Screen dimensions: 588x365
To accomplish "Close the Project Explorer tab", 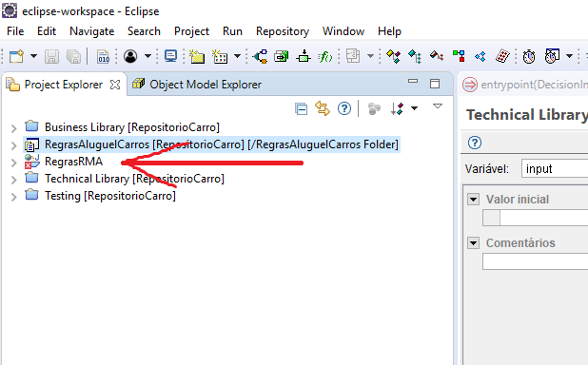I will click(x=115, y=85).
